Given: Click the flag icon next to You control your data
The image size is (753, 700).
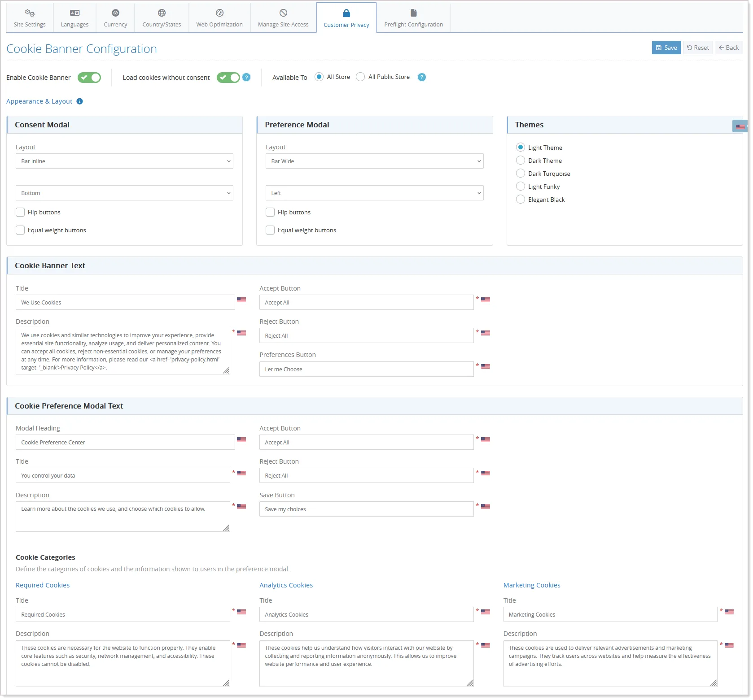Looking at the screenshot, I should [241, 473].
